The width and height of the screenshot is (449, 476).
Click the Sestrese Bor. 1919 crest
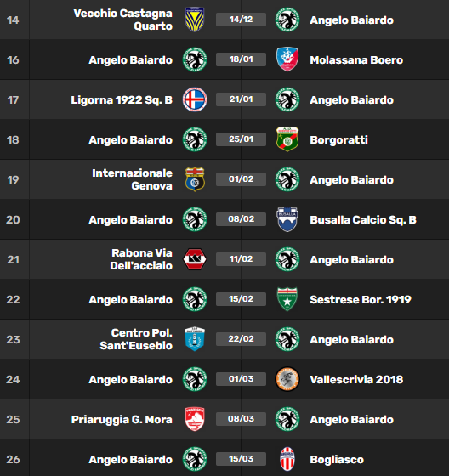[287, 299]
